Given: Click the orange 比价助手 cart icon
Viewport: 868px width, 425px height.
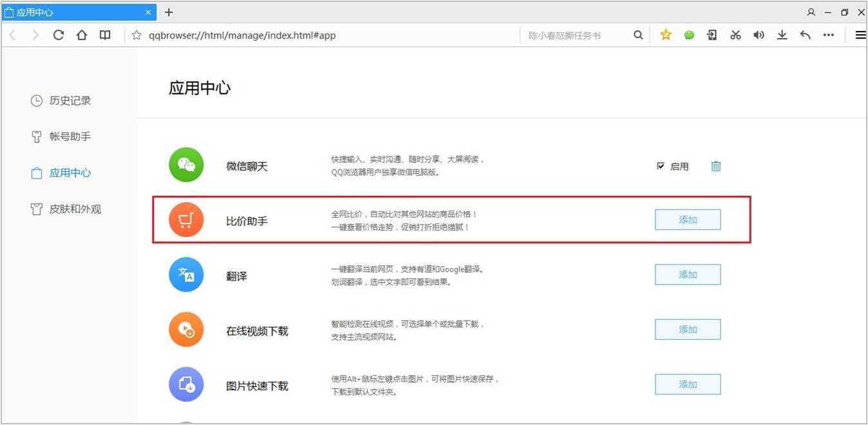Looking at the screenshot, I should point(186,220).
